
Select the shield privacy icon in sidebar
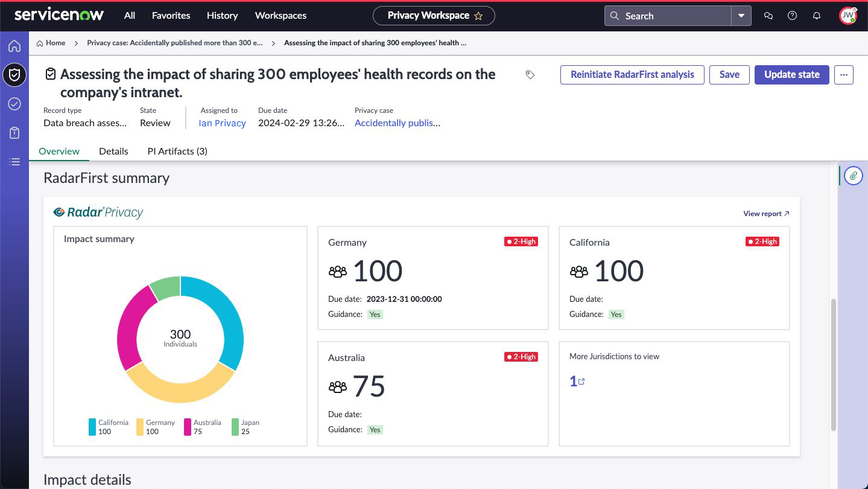click(14, 75)
